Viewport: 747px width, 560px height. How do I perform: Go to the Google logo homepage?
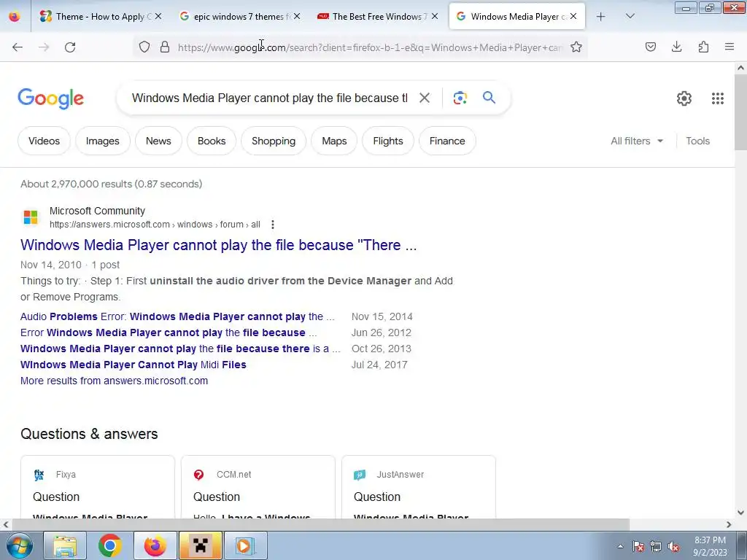click(50, 98)
